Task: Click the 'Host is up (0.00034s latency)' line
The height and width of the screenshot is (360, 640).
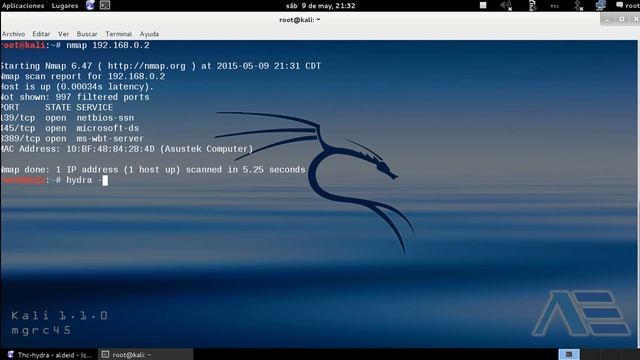Action: 77,87
